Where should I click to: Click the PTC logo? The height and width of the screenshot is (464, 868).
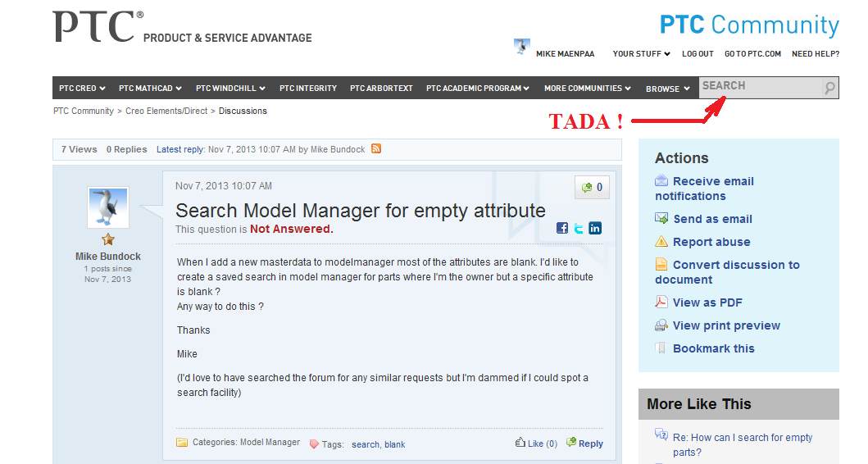coord(98,26)
